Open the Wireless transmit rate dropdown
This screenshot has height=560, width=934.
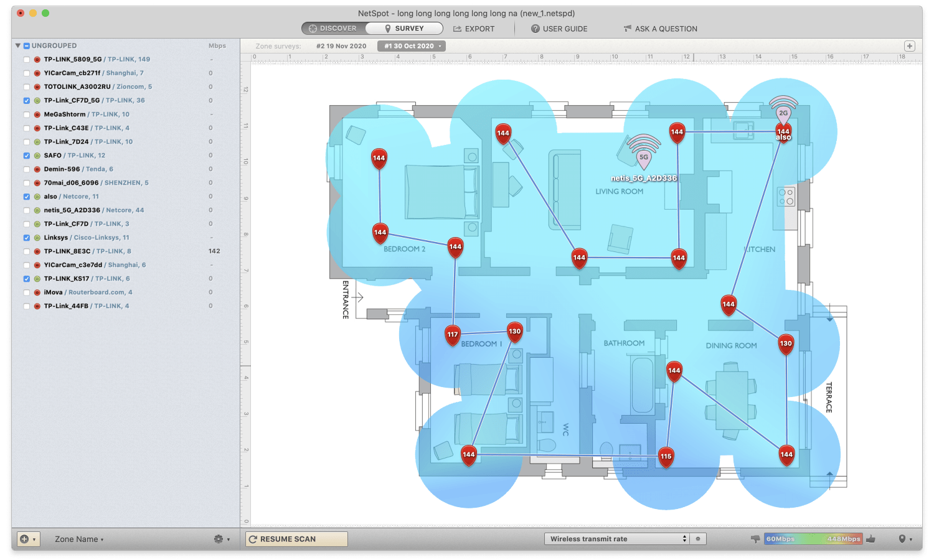[618, 539]
